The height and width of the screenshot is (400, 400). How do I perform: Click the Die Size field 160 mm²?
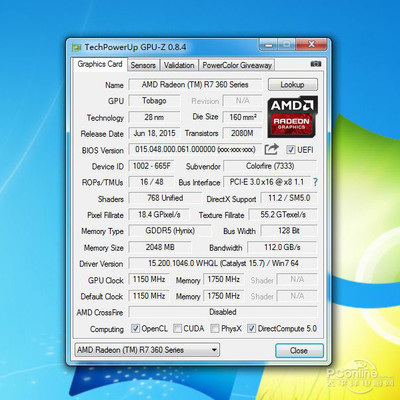(242, 117)
